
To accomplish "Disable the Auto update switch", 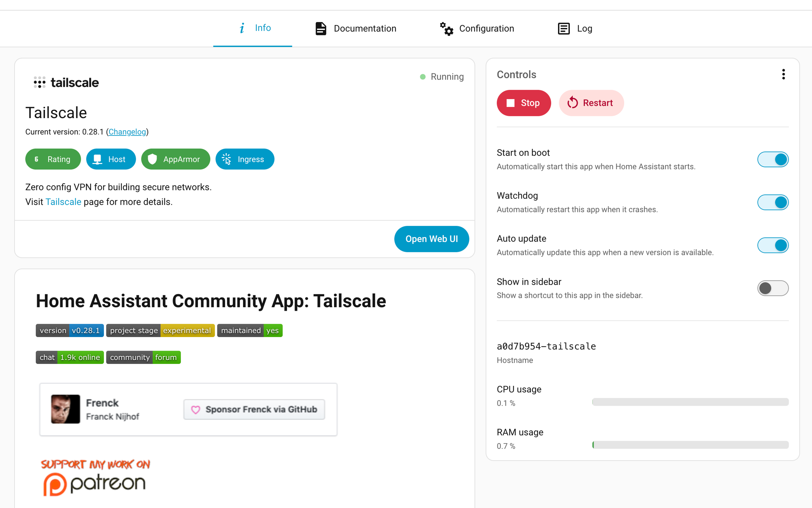I will pyautogui.click(x=773, y=245).
